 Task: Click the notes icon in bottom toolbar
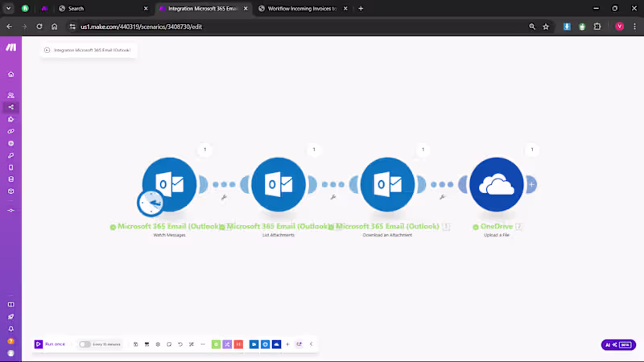(169, 344)
